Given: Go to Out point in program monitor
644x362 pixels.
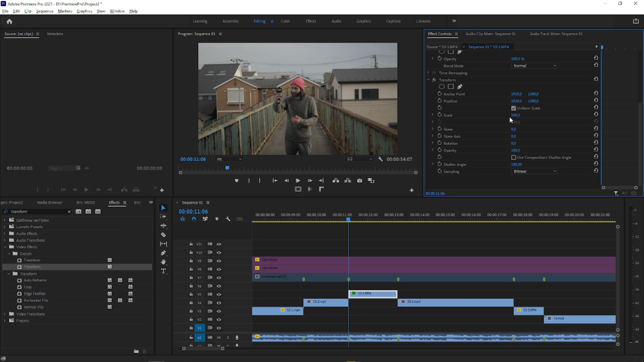Looking at the screenshot, I should click(x=321, y=181).
